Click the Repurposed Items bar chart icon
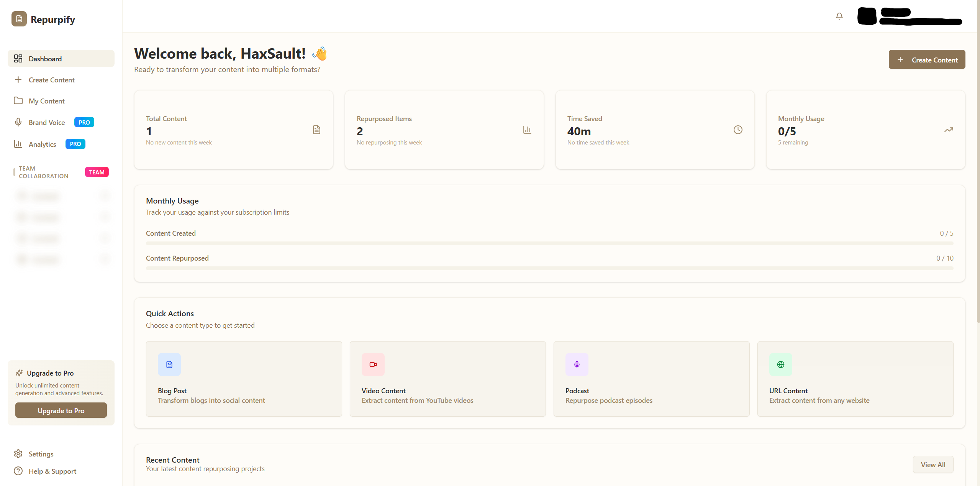The width and height of the screenshot is (980, 486). 527,130
